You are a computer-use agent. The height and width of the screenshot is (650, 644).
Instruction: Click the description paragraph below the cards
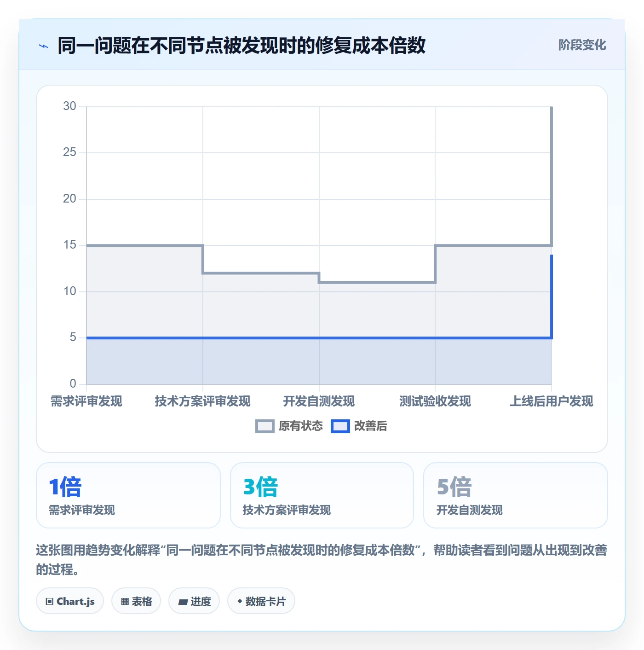point(322,560)
